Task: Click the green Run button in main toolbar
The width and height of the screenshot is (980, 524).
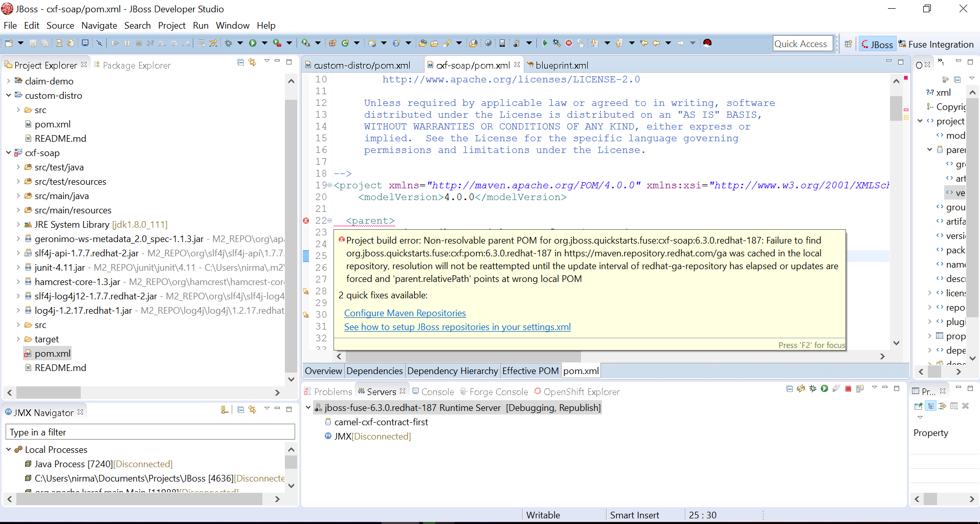Action: pos(253,43)
